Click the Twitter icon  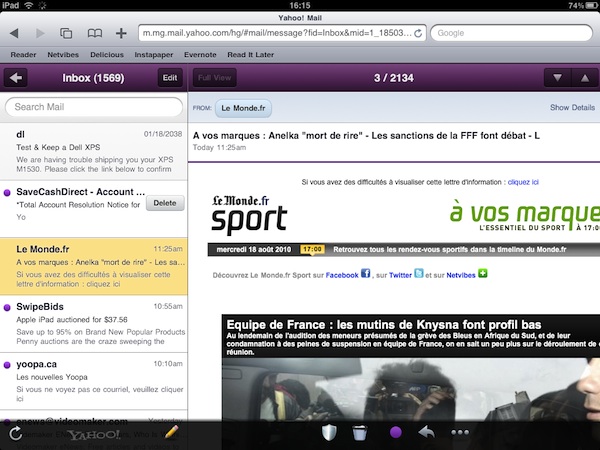(x=419, y=274)
